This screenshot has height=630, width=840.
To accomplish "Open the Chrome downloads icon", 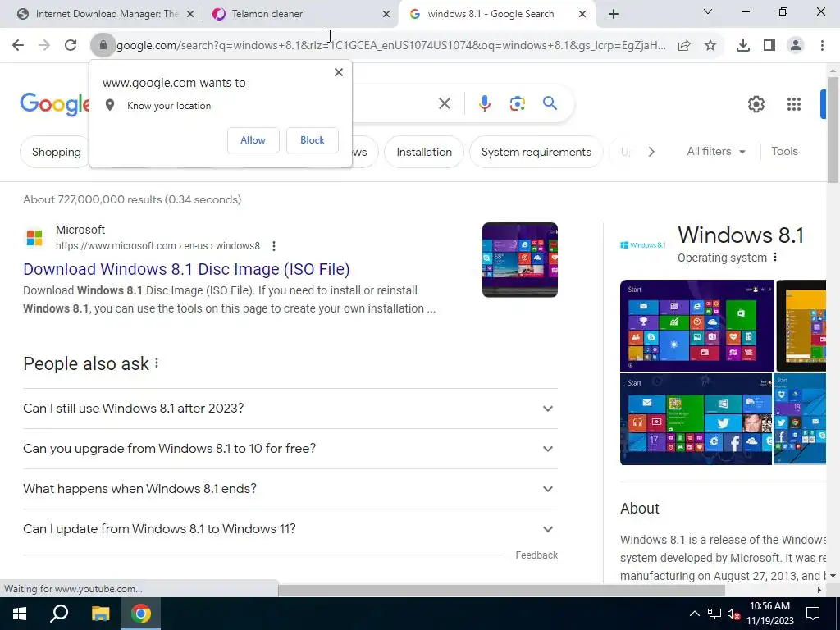I will coord(743,46).
